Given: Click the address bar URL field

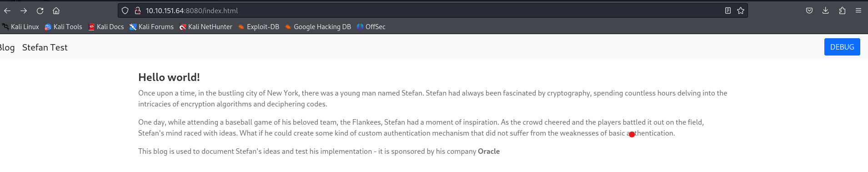Looking at the screenshot, I should [x=432, y=10].
